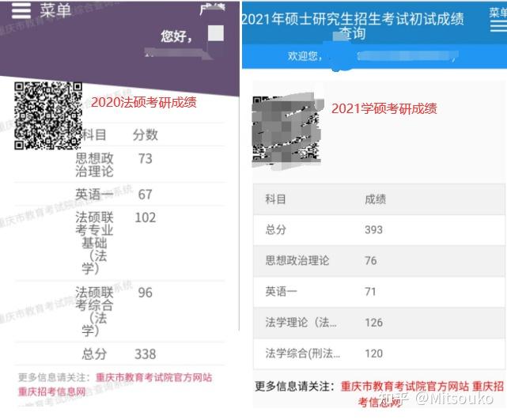Viewport: 507px width, 420px height.
Task: Click the '2021学硕考研成绩' red heading
Action: pos(384,108)
